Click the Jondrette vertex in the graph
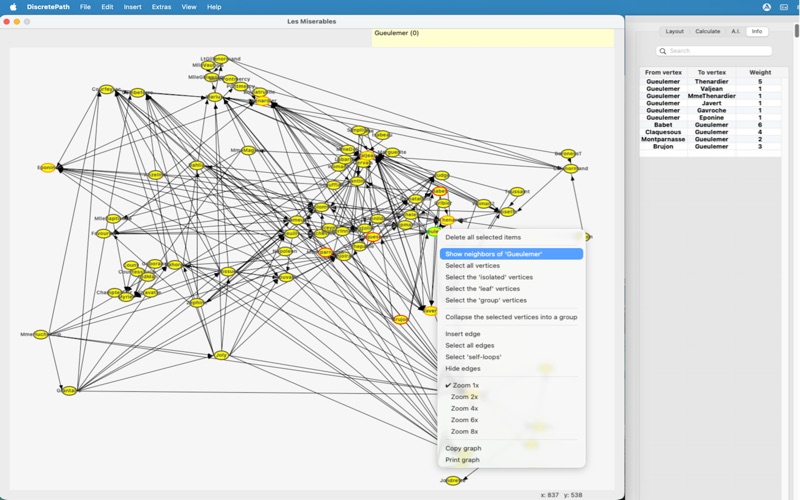Screen dimensions: 800x500 [453, 481]
